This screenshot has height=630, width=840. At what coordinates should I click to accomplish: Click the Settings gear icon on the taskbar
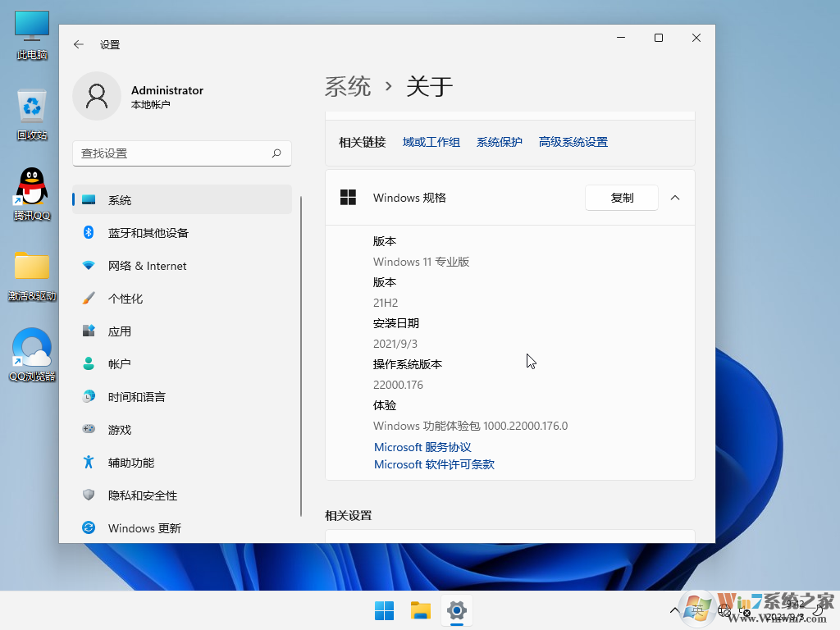click(456, 610)
